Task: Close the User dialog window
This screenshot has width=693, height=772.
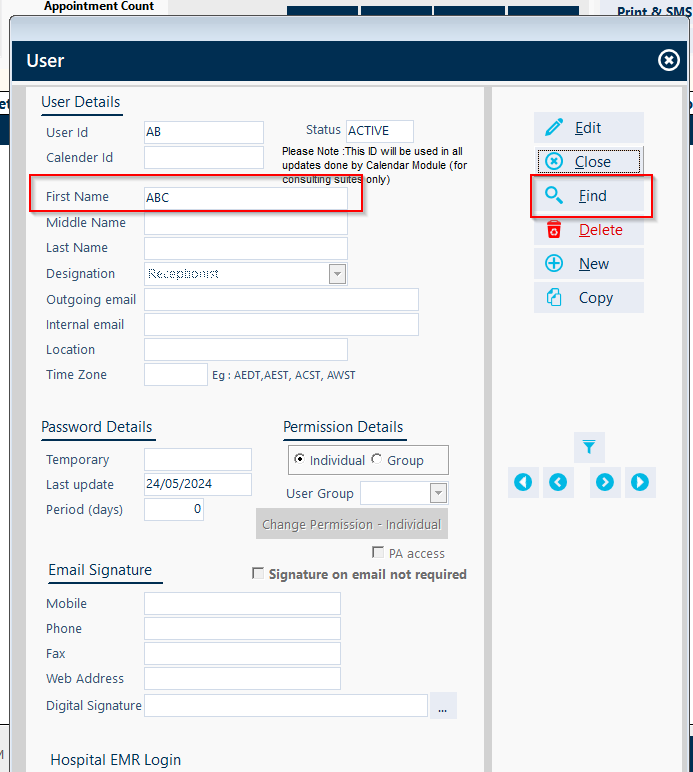Action: pyautogui.click(x=669, y=61)
